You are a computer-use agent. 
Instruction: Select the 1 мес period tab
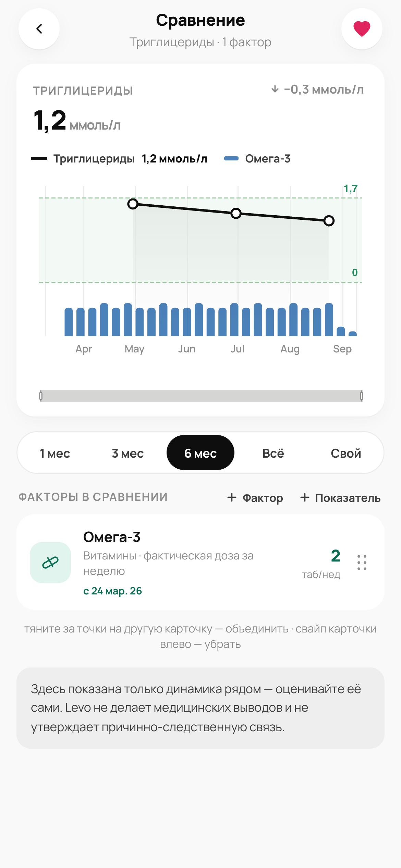click(55, 453)
